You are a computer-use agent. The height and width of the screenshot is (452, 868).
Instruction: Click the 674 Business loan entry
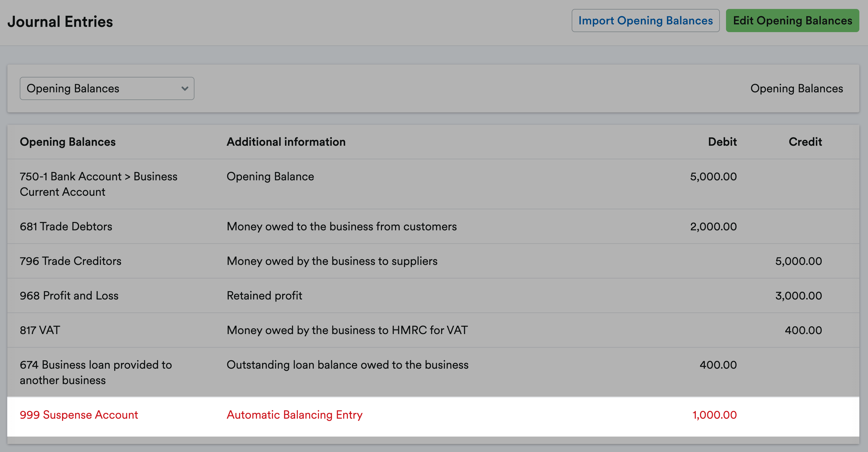[x=96, y=372]
